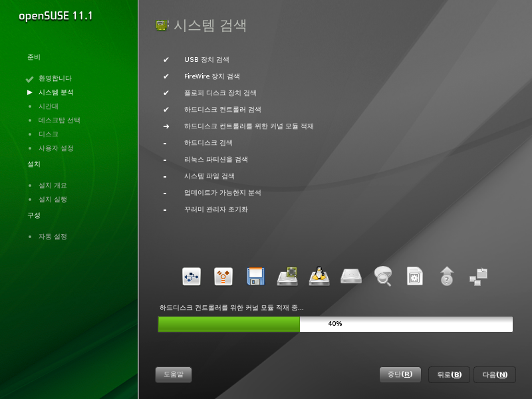Click the 준비 section heading

(34, 57)
